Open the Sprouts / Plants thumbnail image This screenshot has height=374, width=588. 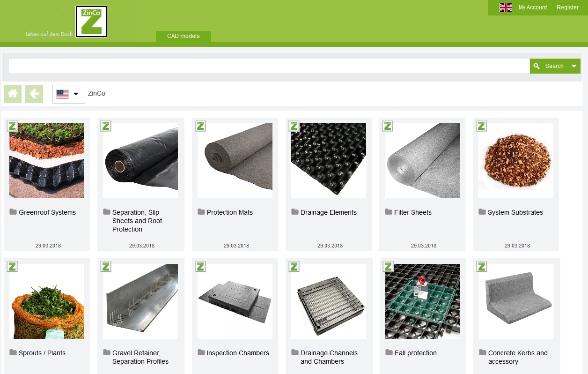point(47,301)
